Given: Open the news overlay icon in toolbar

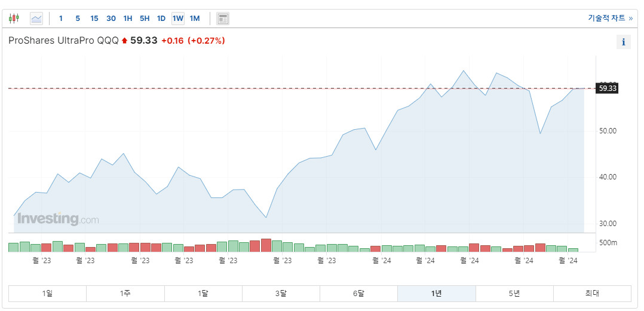Looking at the screenshot, I should pos(223,19).
